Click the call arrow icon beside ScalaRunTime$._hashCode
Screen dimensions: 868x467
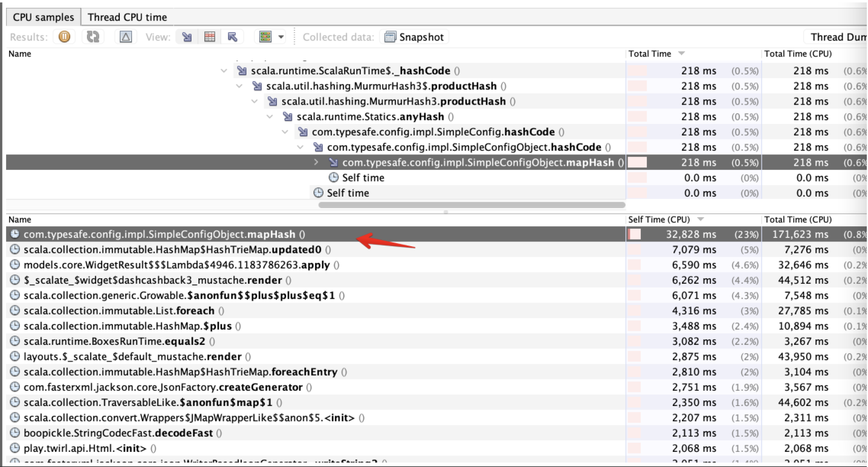pos(242,71)
